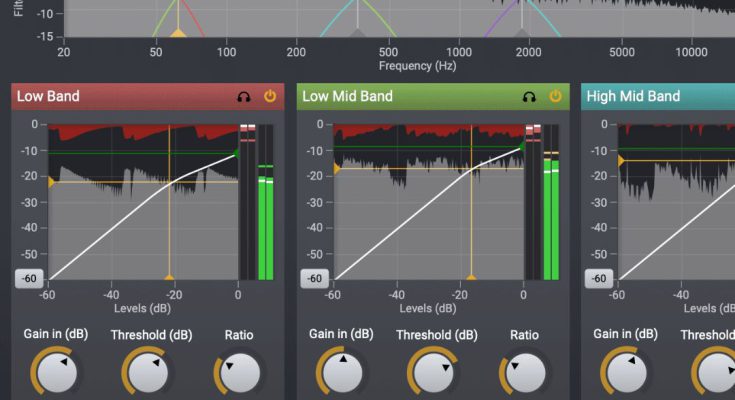Click the Low Band Ratio knob
Screen dimensions: 735x400
(239, 373)
